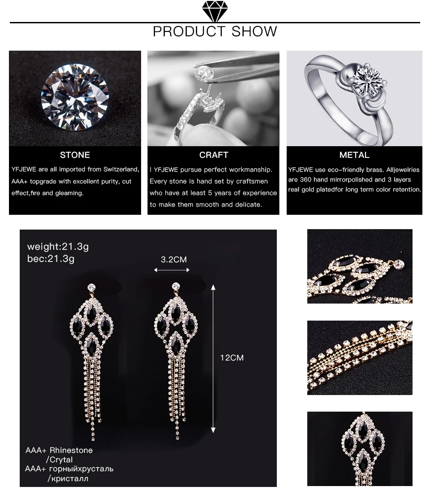Click the Russian AAA+ горныйхрусталь caption
The image size is (430, 504).
(69, 474)
